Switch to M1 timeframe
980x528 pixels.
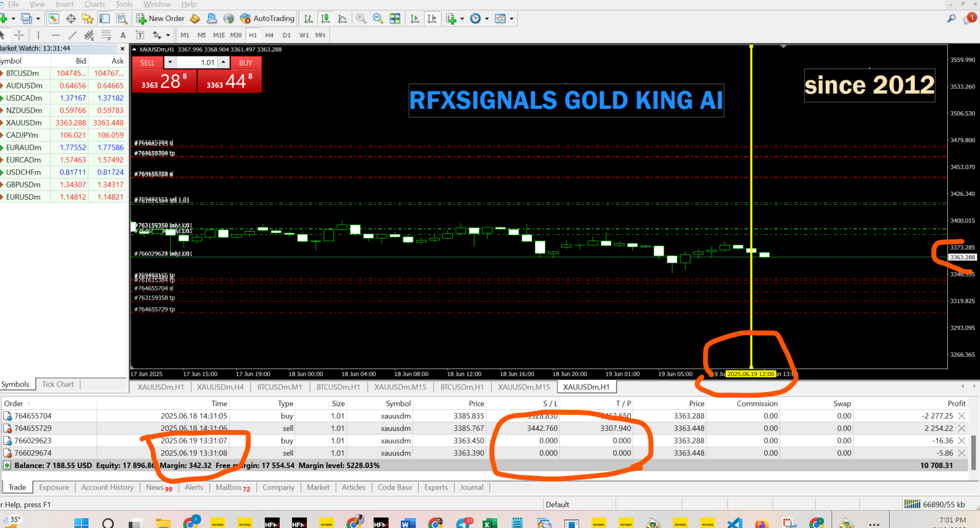[x=185, y=35]
